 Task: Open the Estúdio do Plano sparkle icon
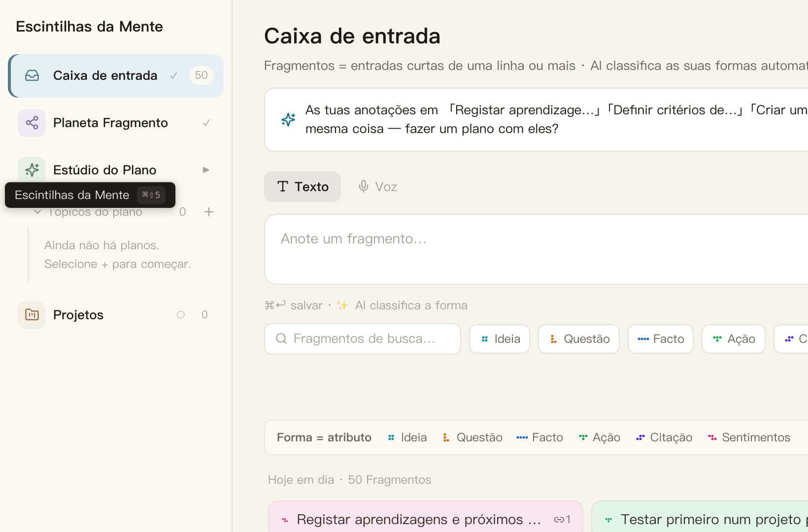(32, 170)
